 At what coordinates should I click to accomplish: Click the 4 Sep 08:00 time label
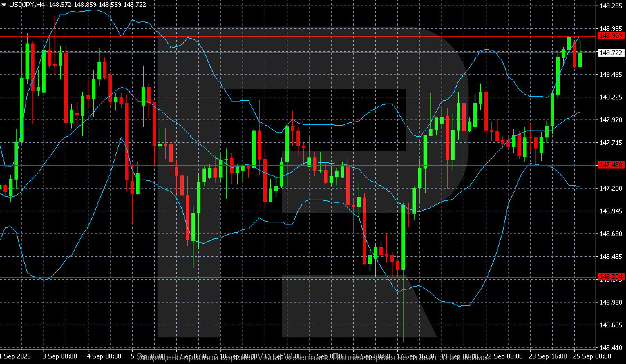click(104, 356)
